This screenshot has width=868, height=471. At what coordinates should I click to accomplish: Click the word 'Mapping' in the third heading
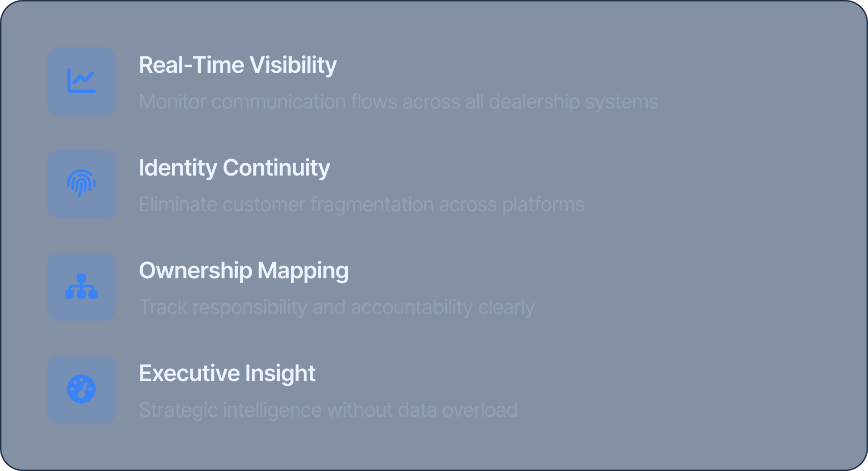[x=303, y=271]
